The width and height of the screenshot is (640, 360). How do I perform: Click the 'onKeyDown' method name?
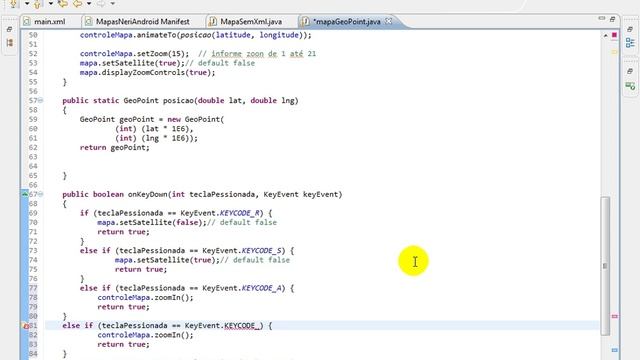[148, 194]
